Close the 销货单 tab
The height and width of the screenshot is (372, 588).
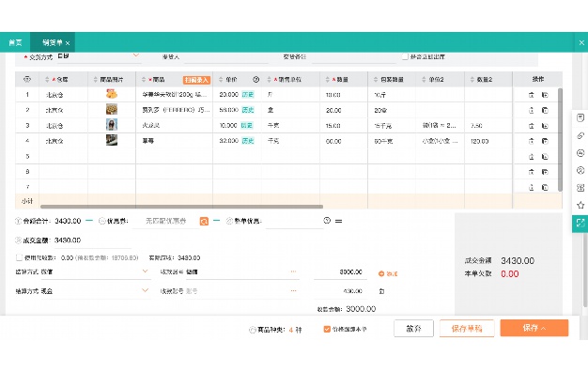coord(68,43)
